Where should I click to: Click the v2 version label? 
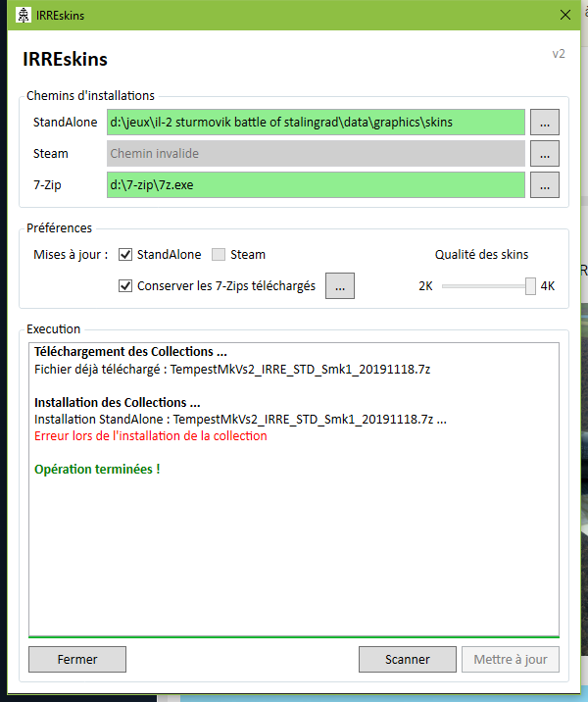point(559,54)
